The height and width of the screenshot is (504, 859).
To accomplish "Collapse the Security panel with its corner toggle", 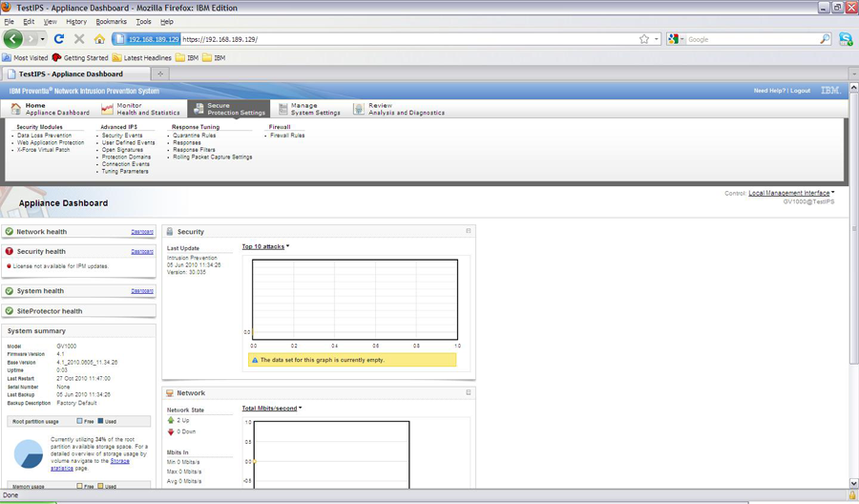I will (469, 231).
